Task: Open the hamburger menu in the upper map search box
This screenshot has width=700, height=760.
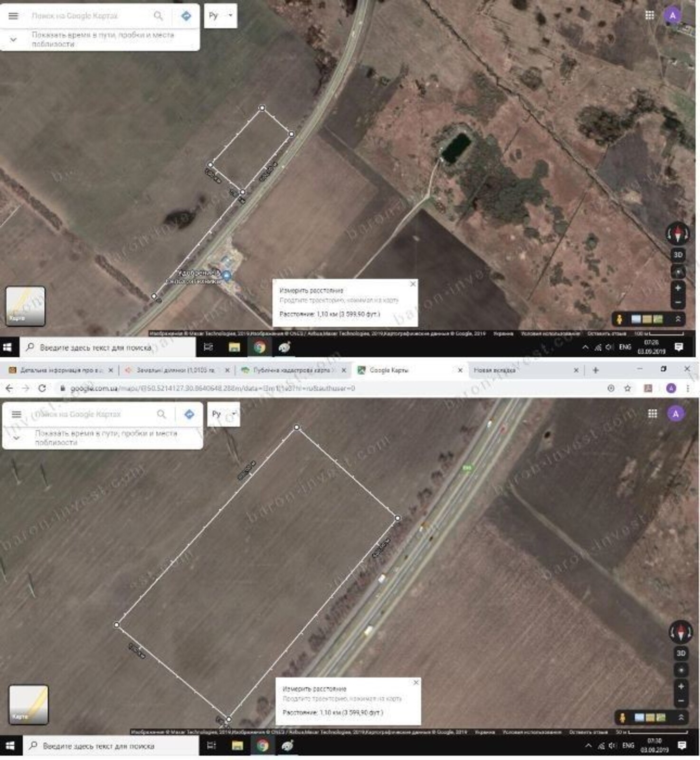Action: click(x=13, y=16)
